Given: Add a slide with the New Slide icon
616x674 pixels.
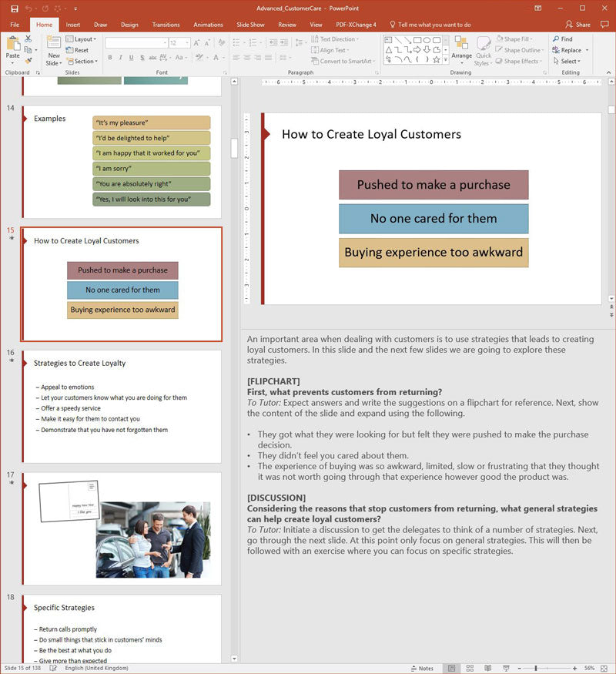Looking at the screenshot, I should point(54,42).
